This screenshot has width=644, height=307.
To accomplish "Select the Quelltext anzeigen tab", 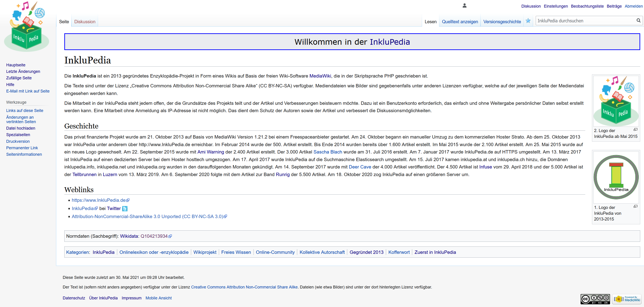I will pos(460,22).
